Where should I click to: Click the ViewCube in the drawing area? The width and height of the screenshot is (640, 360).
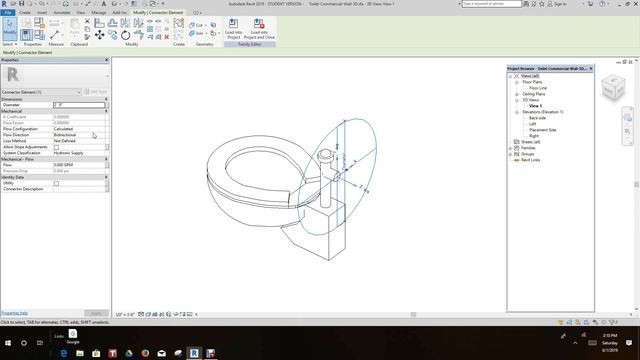click(x=613, y=87)
